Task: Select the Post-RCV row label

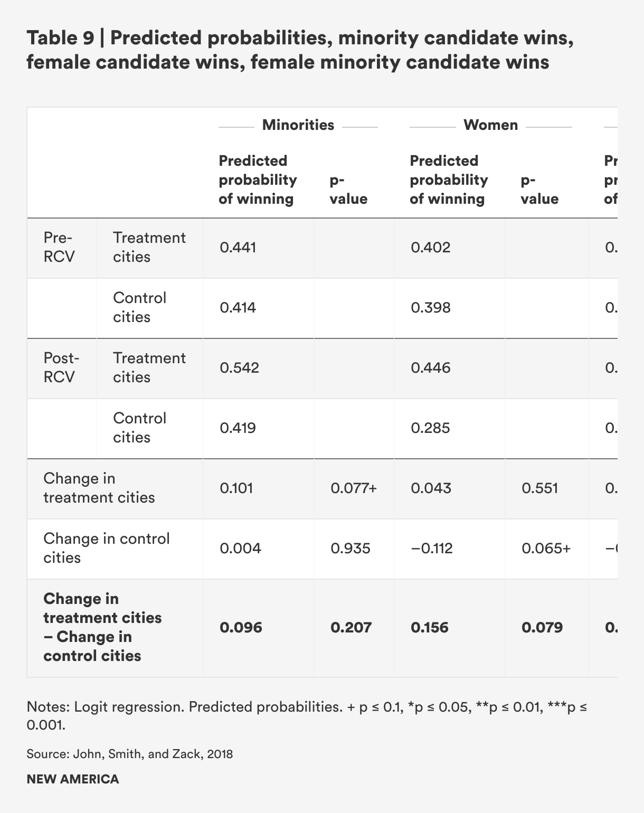Action: [61, 367]
